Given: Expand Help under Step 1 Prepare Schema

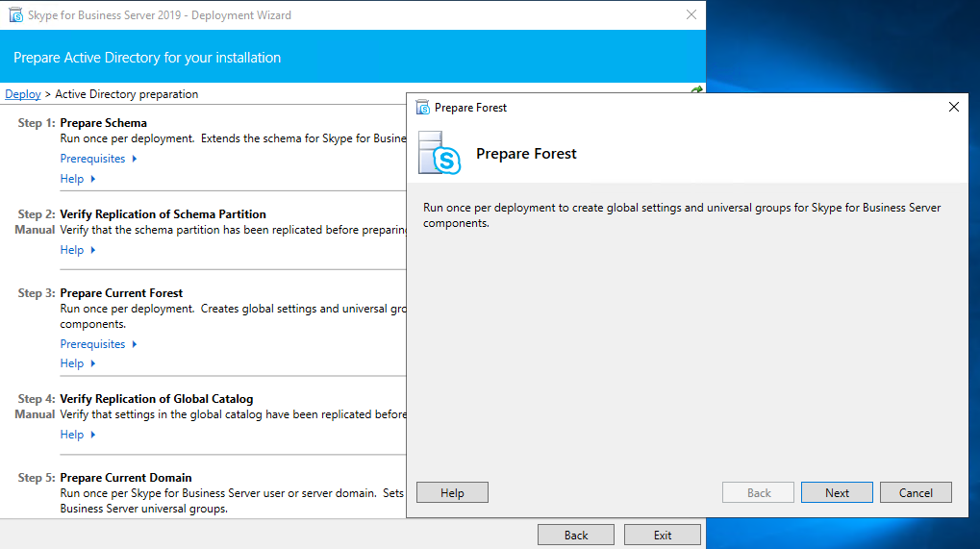Looking at the screenshot, I should click(78, 179).
